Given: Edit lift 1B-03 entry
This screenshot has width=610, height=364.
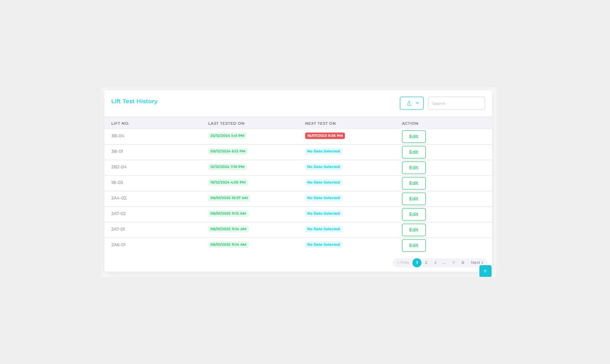Looking at the screenshot, I should point(413,183).
